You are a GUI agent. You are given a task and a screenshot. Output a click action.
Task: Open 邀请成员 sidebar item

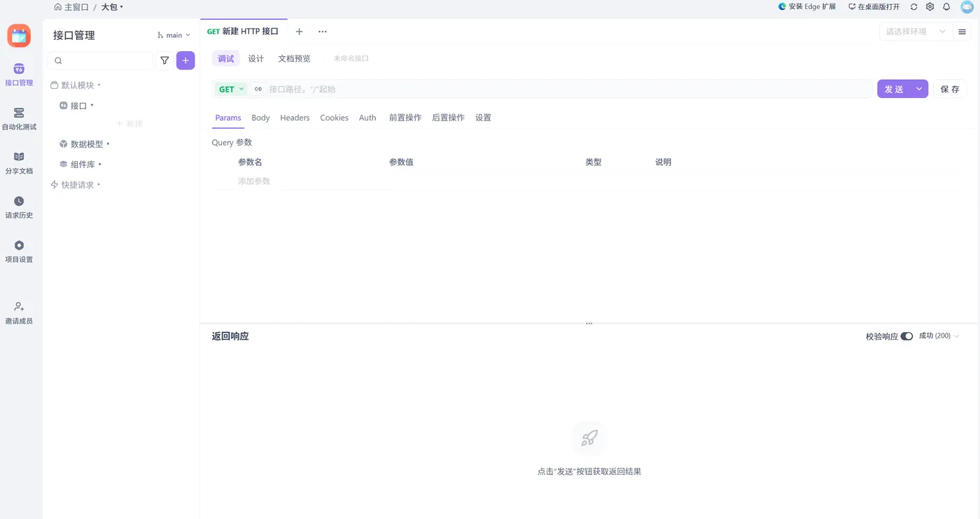(x=19, y=312)
